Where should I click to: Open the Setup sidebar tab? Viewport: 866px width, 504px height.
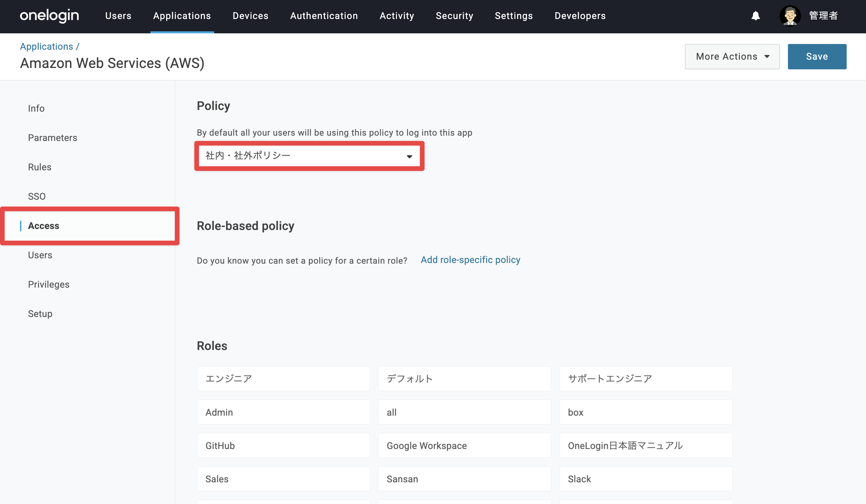40,314
